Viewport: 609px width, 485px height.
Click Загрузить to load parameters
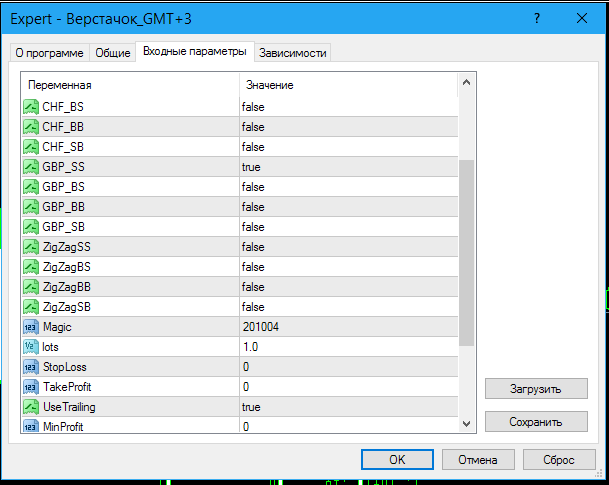tap(536, 389)
